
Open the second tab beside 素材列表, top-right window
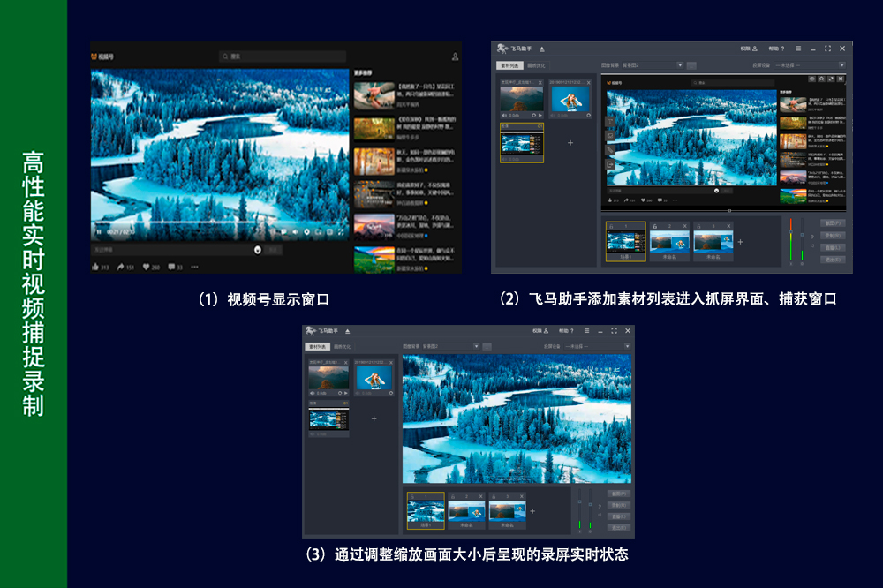536,65
